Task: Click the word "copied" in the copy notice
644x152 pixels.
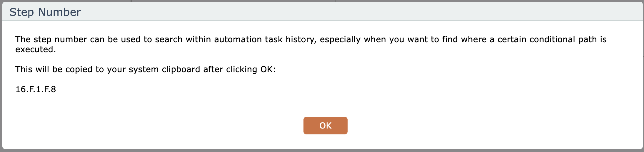Action: click(x=79, y=69)
